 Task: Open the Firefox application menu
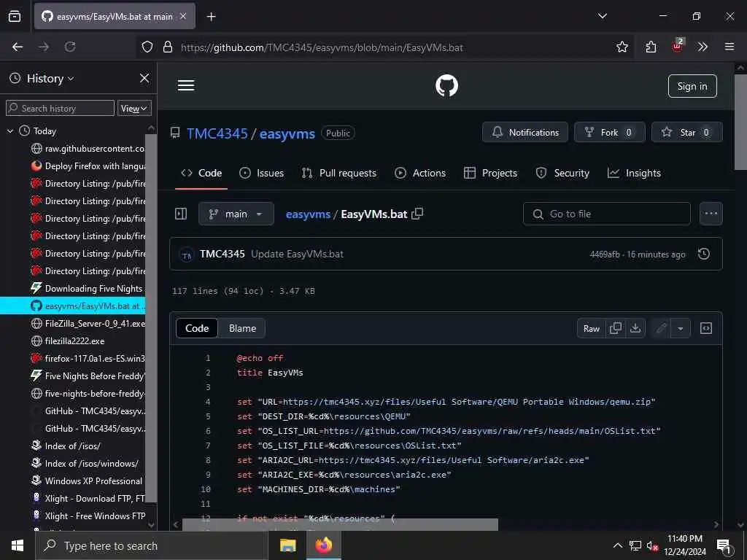729,47
